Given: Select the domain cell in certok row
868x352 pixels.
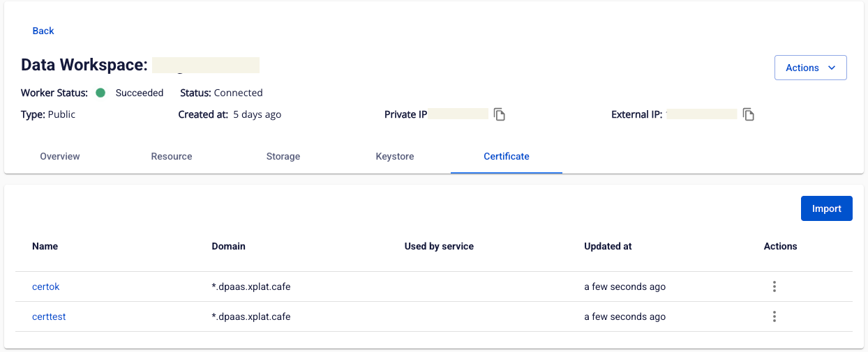Looking at the screenshot, I should [251, 286].
